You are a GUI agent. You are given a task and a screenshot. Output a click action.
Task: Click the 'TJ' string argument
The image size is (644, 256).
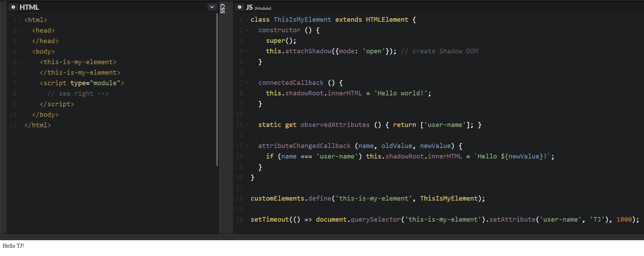coord(597,220)
